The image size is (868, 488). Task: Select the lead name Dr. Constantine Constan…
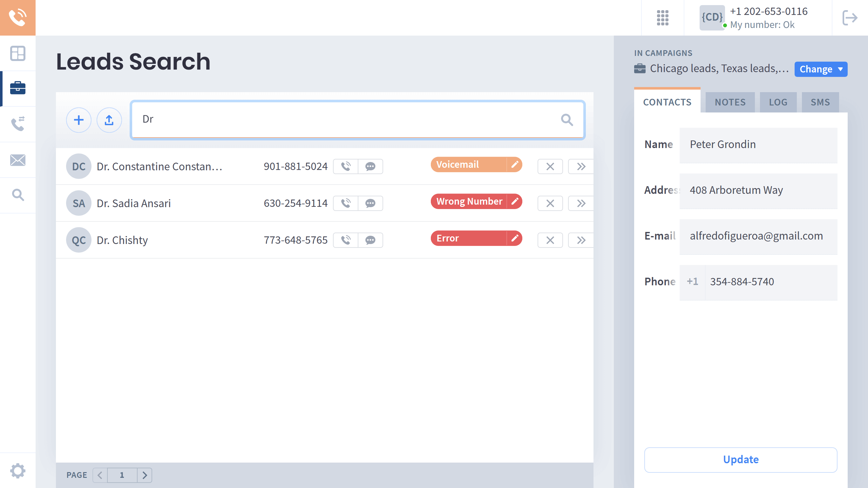point(159,166)
